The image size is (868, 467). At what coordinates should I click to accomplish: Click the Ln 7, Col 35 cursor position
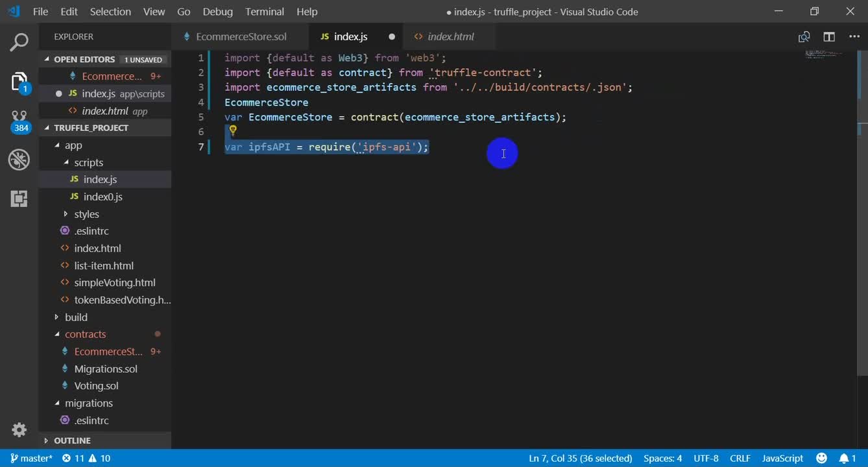[x=581, y=458]
